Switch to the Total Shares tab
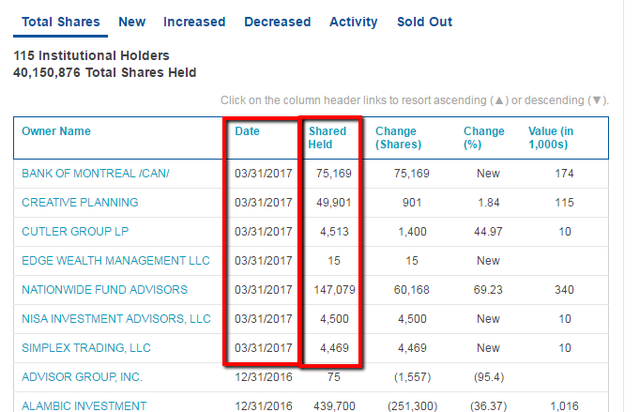Screen dimensions: 640x412 pos(59,22)
